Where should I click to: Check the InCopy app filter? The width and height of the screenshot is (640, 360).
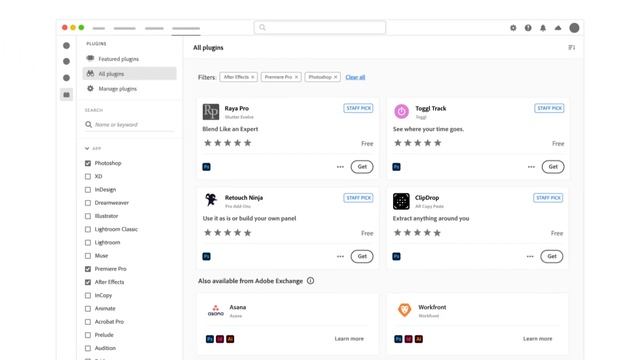coord(88,296)
